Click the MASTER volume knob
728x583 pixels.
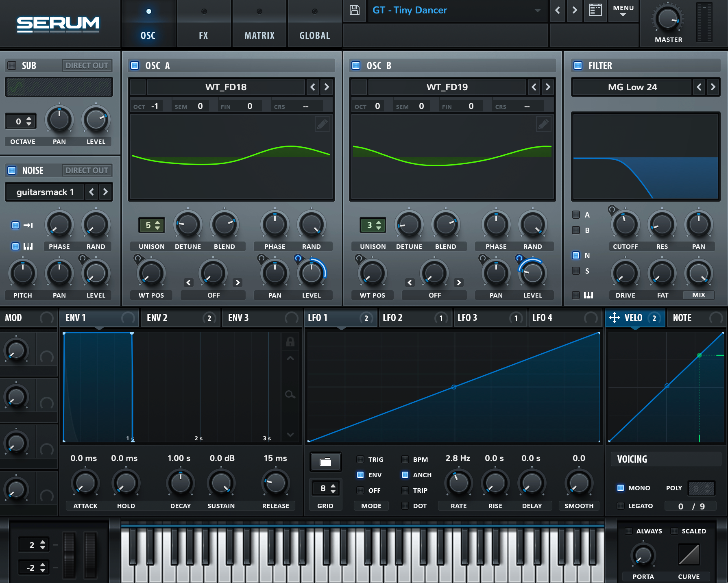[x=668, y=19]
